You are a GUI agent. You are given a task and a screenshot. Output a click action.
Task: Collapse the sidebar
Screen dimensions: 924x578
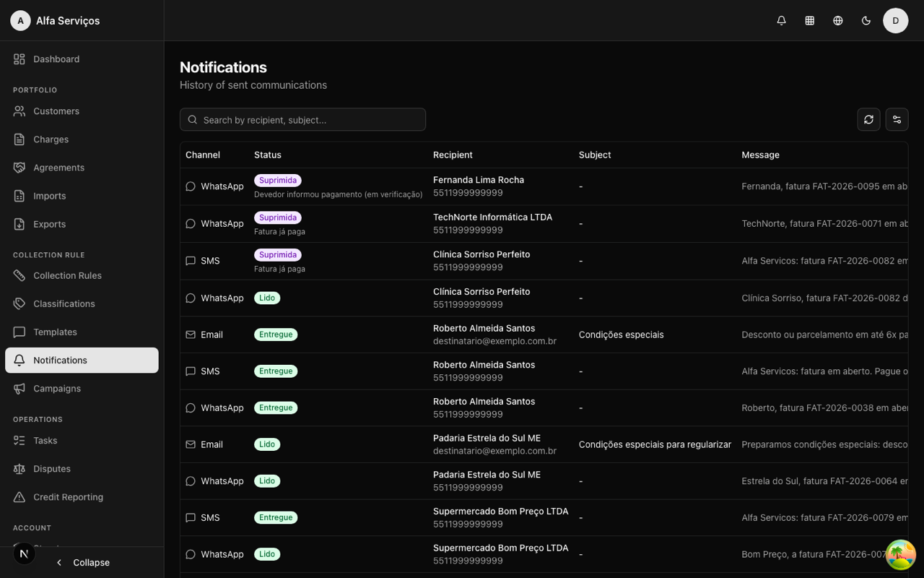[x=82, y=562]
